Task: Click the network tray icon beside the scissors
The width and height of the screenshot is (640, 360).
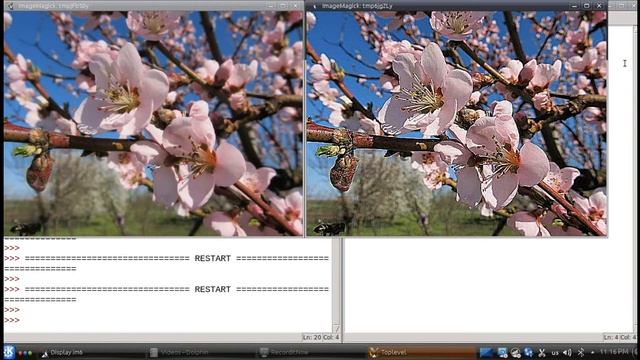Action: (529, 352)
